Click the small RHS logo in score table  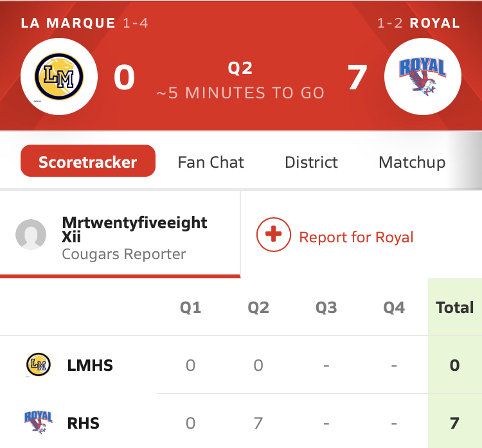tap(38, 423)
